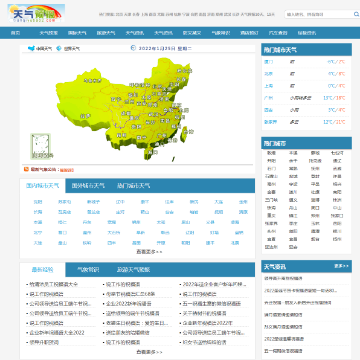Click 查看更多 under the article list
Image resolution: width=360 pixels, height=360 pixels.
click(x=149, y=352)
